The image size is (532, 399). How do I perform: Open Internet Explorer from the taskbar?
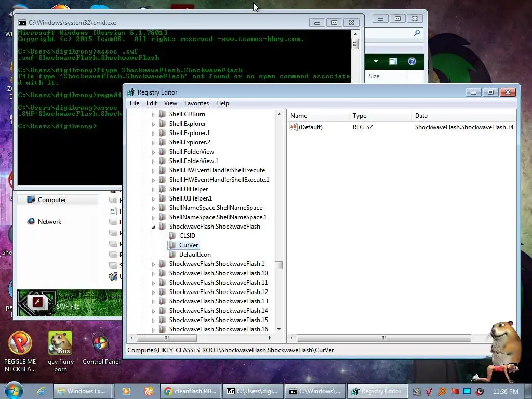click(x=41, y=391)
